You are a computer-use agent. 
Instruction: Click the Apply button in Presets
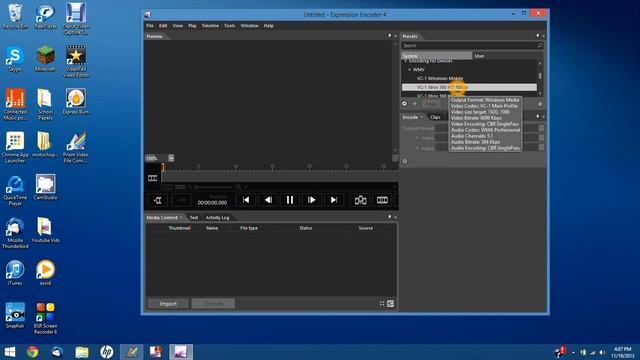[x=431, y=104]
